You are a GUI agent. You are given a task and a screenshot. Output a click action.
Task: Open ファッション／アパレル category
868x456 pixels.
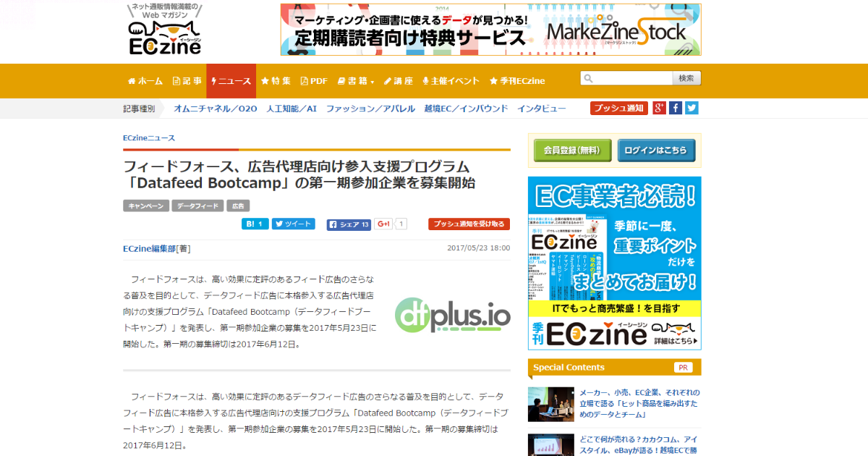[370, 109]
